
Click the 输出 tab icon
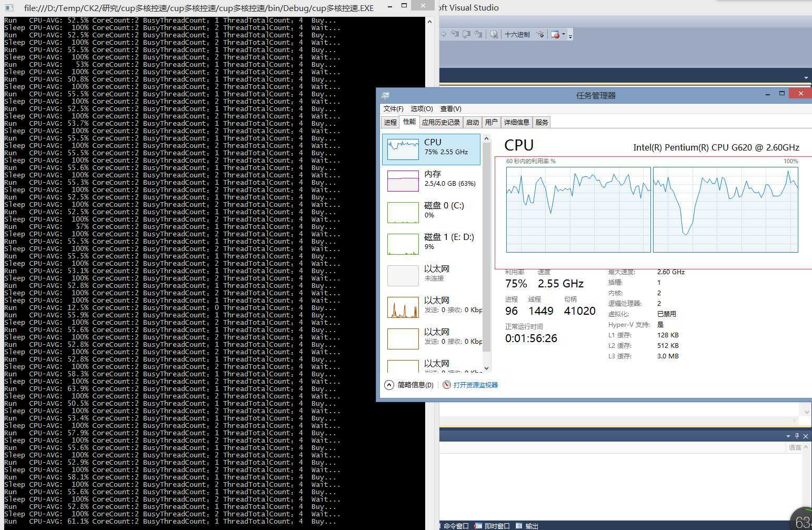[519, 526]
